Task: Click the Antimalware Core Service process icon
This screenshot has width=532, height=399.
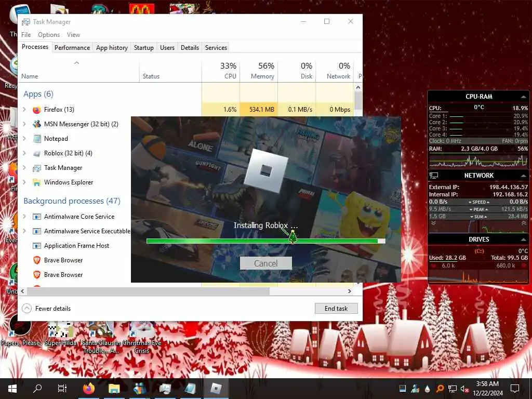Action: click(37, 217)
